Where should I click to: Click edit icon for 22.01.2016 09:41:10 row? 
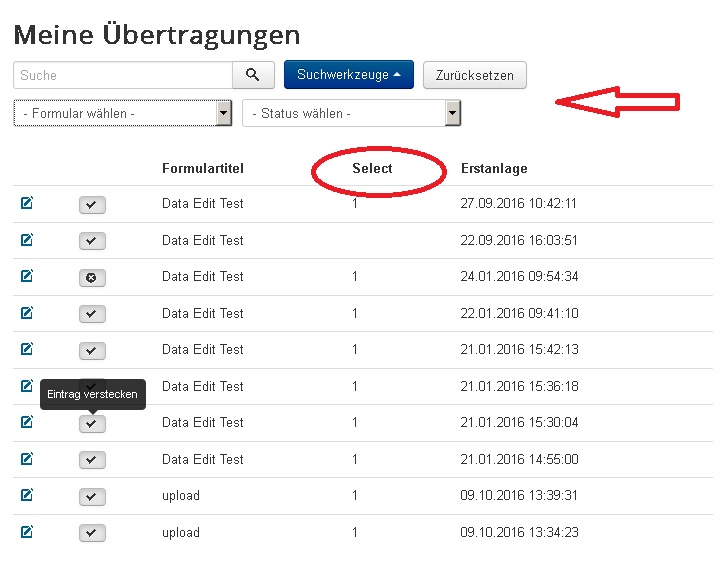[x=27, y=313]
